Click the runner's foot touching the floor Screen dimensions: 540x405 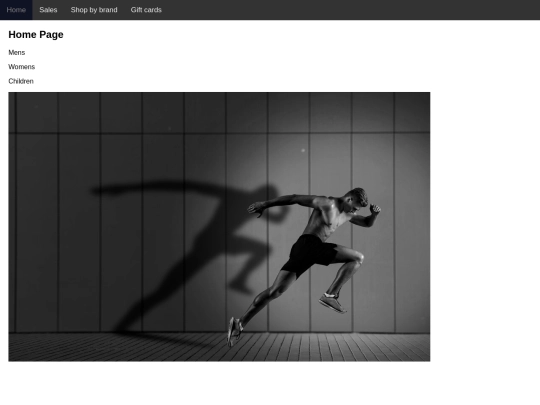coord(235,331)
